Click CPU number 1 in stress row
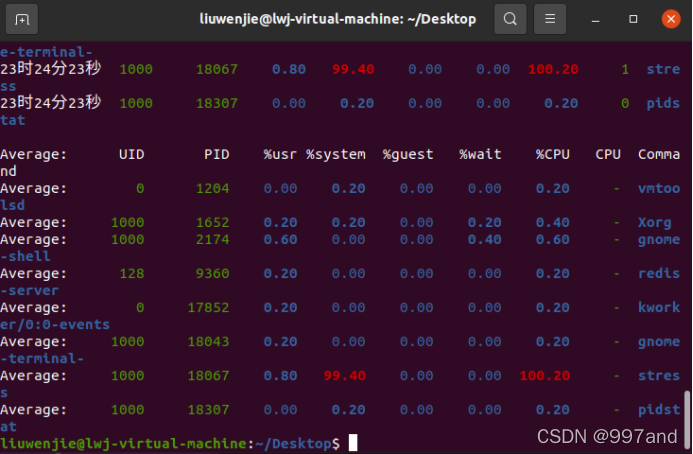Screen dimensions: 693x454 pos(625,69)
